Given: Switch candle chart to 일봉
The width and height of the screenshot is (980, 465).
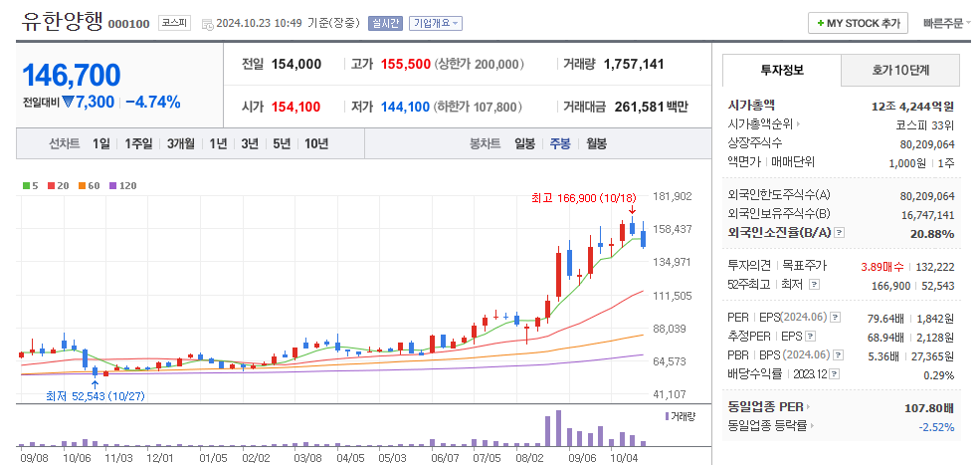Looking at the screenshot, I should [x=524, y=143].
